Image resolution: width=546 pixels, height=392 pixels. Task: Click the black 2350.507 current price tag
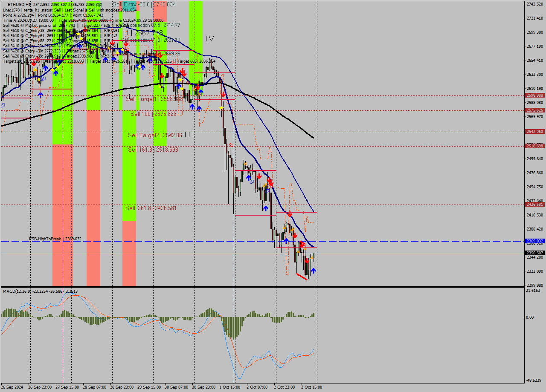535,253
